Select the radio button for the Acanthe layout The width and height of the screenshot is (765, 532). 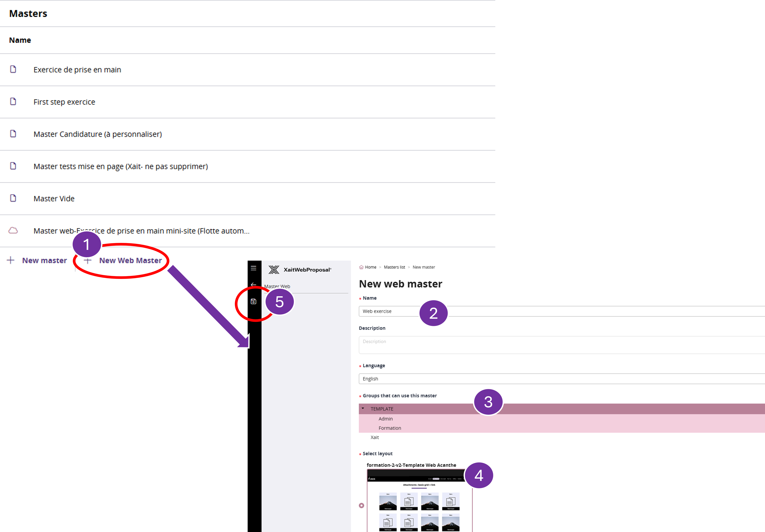point(362,505)
